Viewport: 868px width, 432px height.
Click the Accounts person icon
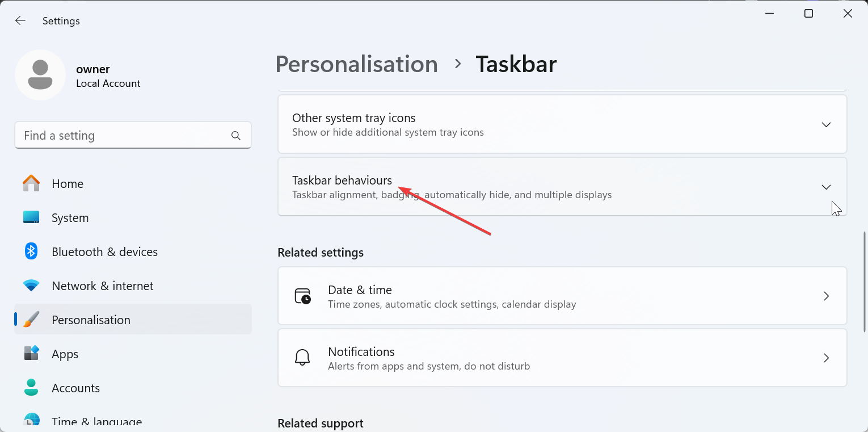click(x=31, y=388)
